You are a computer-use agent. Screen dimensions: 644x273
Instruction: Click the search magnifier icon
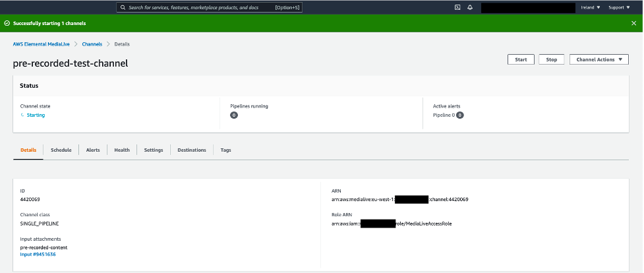pyautogui.click(x=123, y=7)
